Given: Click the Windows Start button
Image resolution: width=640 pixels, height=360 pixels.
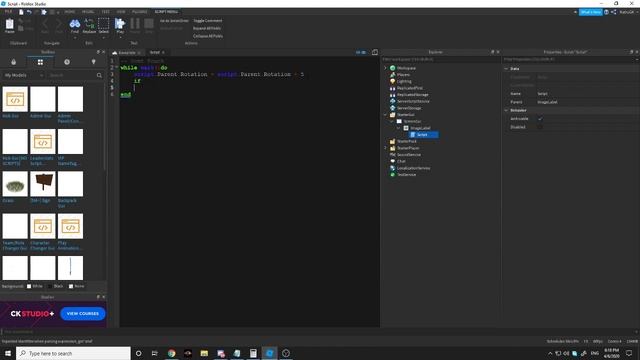Looking at the screenshot, I should click(x=8, y=353).
